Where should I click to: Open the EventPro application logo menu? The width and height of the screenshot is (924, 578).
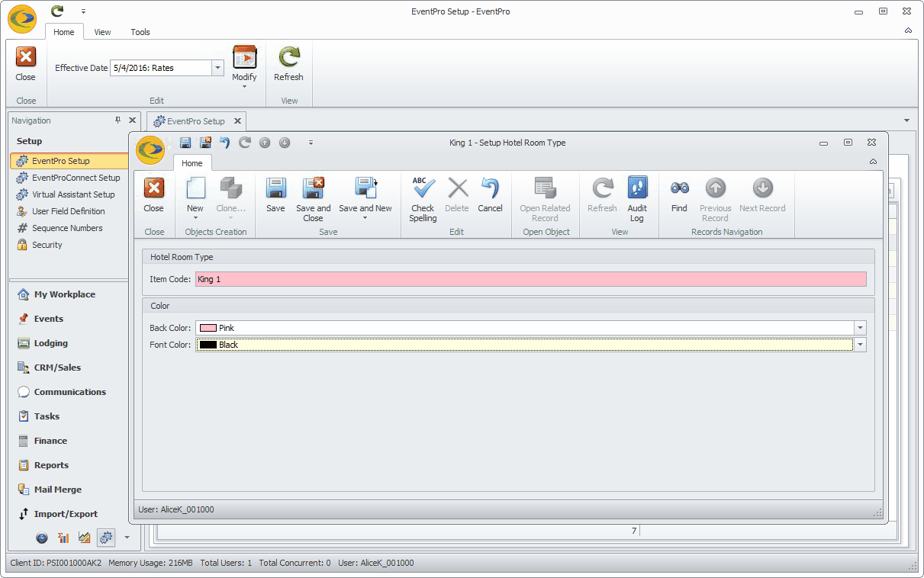tap(22, 19)
